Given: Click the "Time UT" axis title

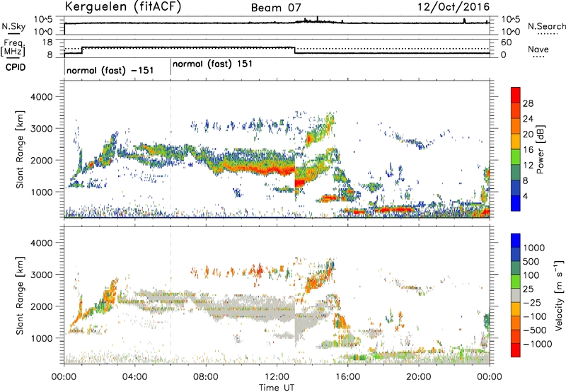Looking at the screenshot, I should (x=277, y=388).
